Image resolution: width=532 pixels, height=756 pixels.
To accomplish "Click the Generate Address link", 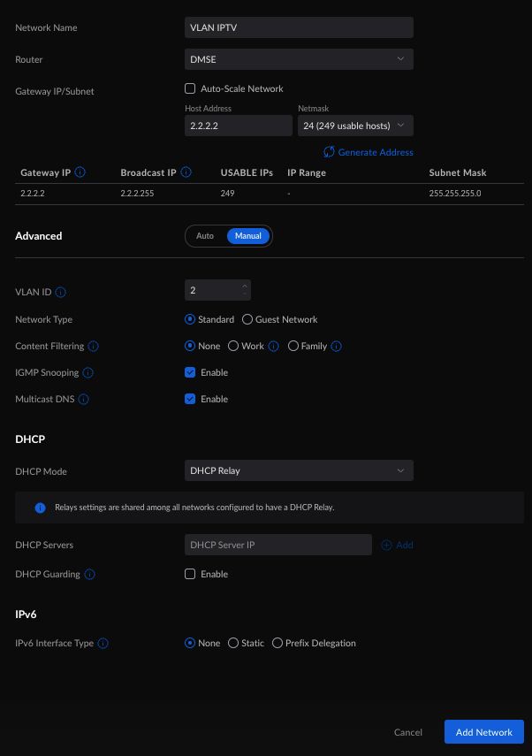I will (x=369, y=152).
